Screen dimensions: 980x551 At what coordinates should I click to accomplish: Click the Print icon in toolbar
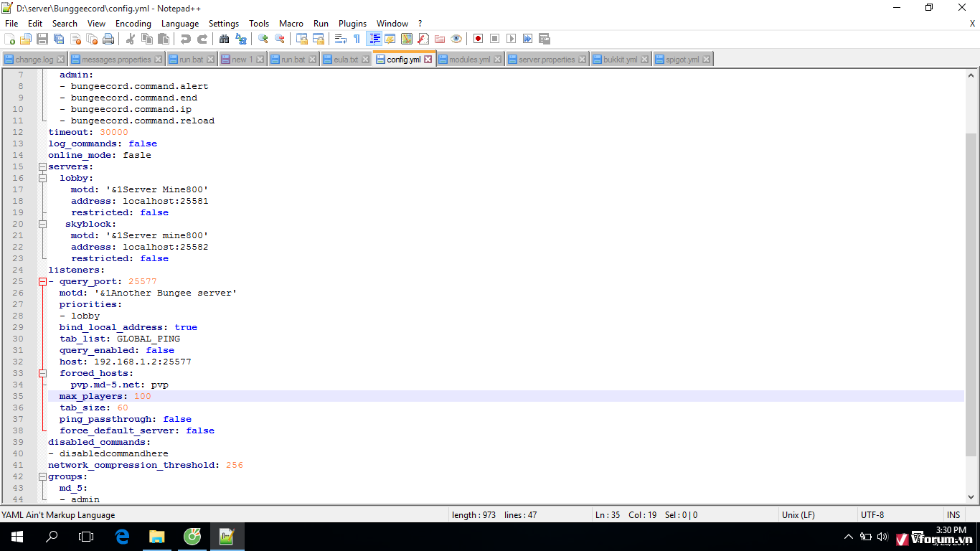(108, 39)
